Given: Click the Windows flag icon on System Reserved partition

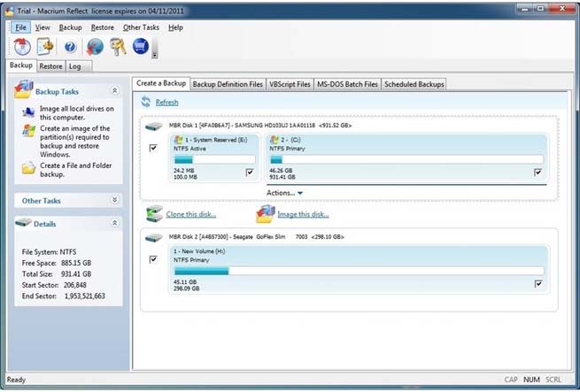Looking at the screenshot, I should click(x=178, y=140).
